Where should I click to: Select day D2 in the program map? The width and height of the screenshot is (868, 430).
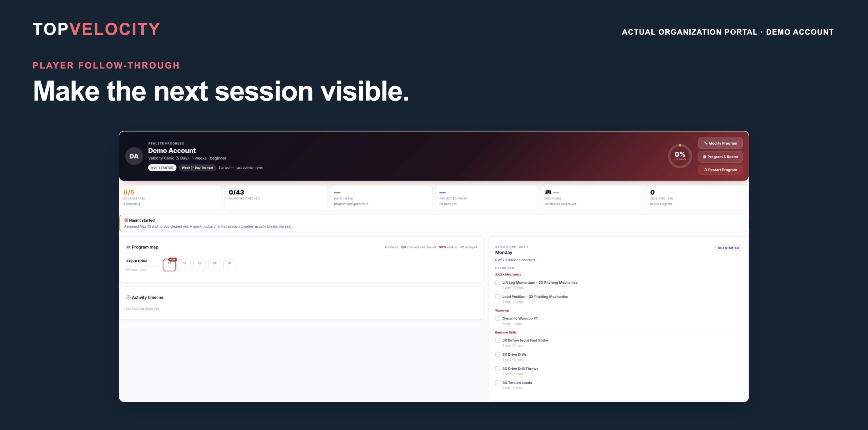click(184, 265)
